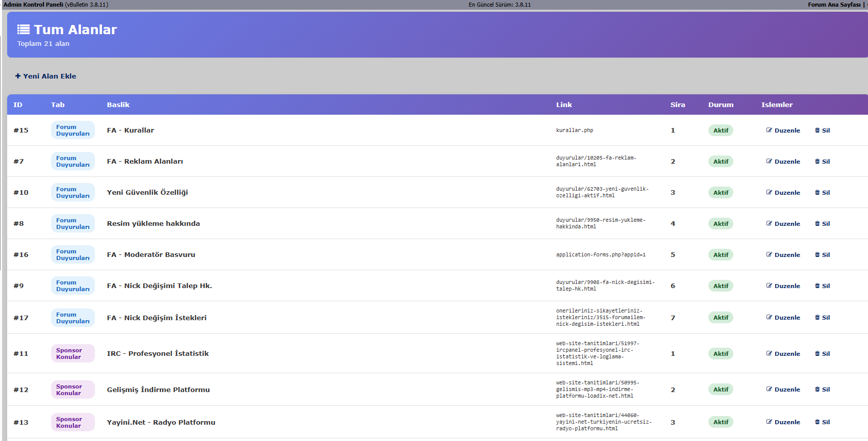Click Toplam 21 alan subtitle
868x441 pixels.
[x=43, y=44]
